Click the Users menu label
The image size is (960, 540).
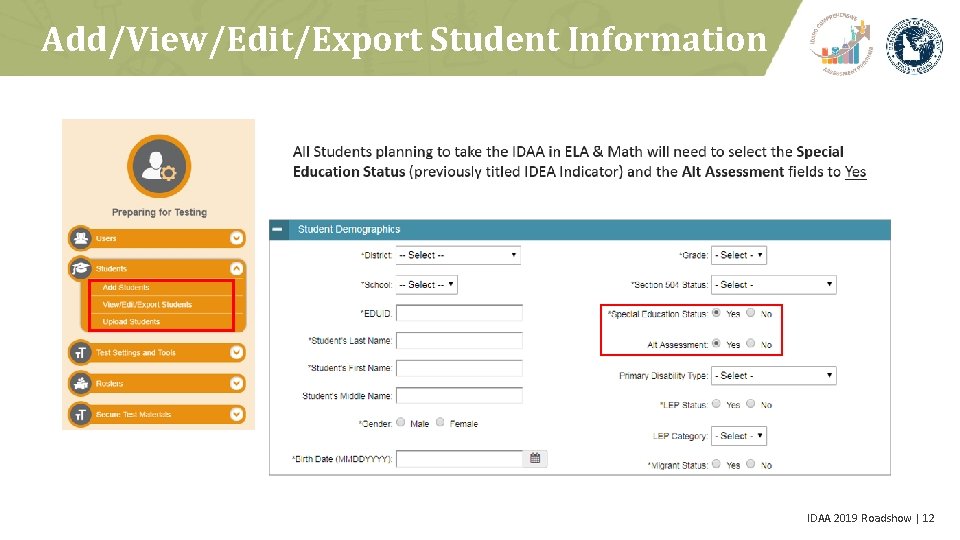pyautogui.click(x=106, y=238)
